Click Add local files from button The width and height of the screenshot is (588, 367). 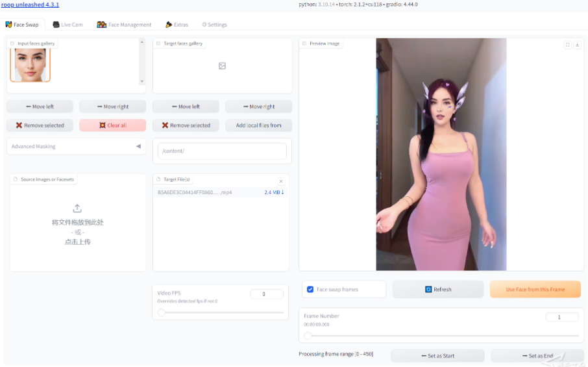point(259,125)
